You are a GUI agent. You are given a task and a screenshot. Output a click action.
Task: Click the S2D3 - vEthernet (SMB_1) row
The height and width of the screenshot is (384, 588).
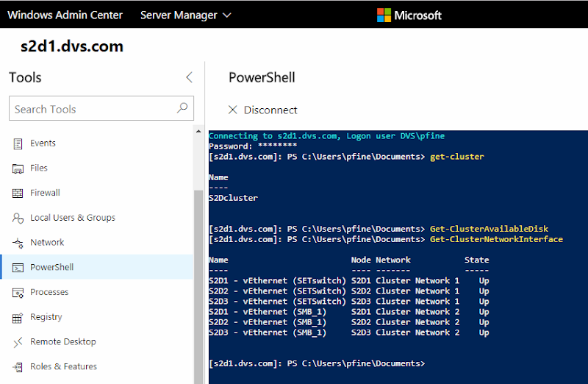pos(348,333)
